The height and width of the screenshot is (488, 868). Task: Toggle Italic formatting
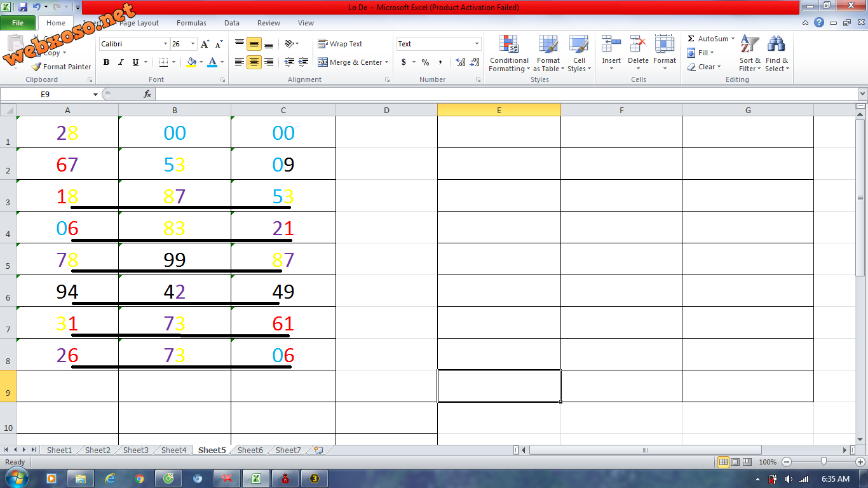coord(121,62)
